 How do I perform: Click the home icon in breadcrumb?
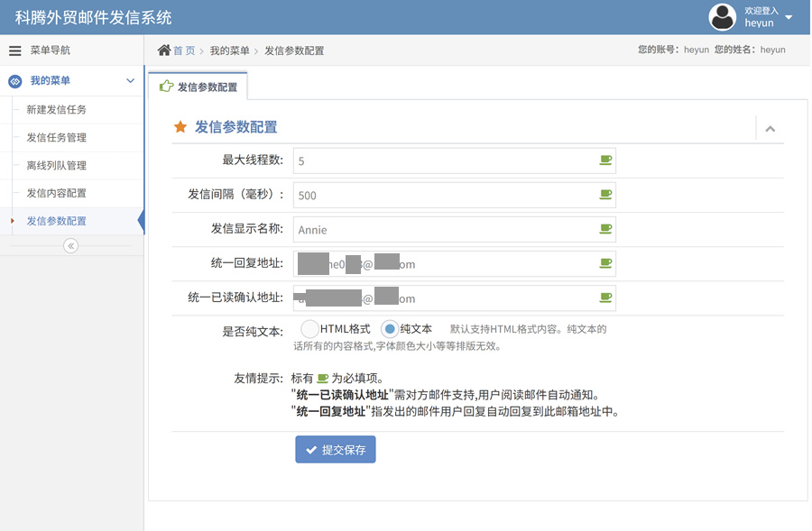164,50
